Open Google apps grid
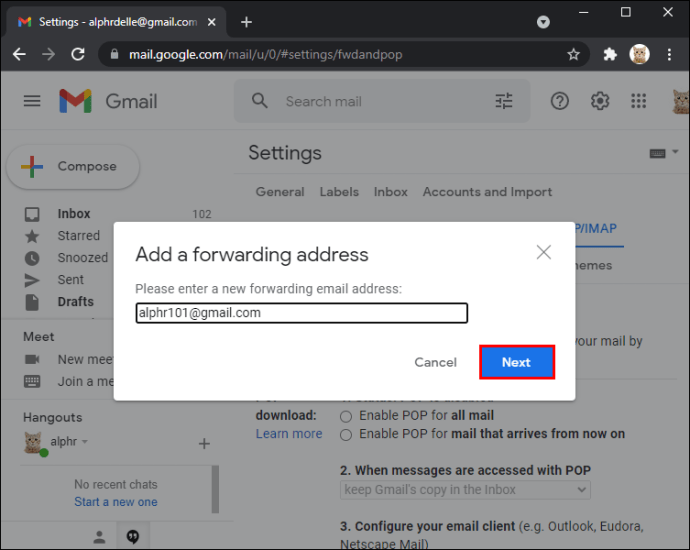The width and height of the screenshot is (690, 550). [x=639, y=101]
